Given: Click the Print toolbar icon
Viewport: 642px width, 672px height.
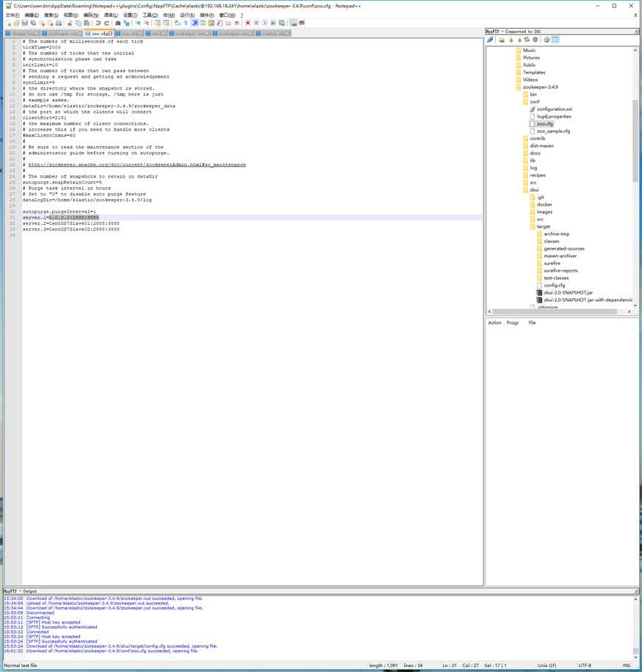Looking at the screenshot, I should click(x=59, y=24).
